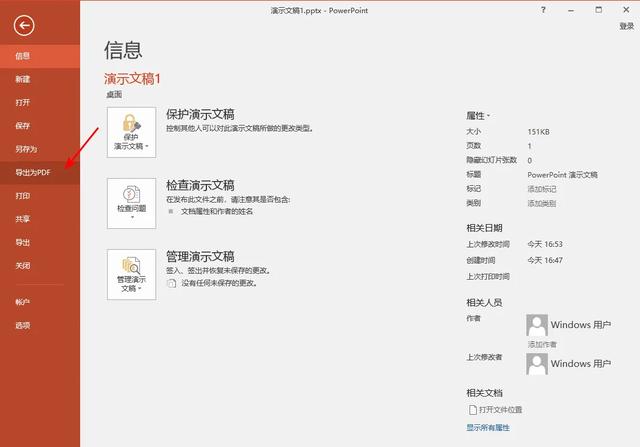
Task: Click the created time 今天 16:47
Action: 545,260
